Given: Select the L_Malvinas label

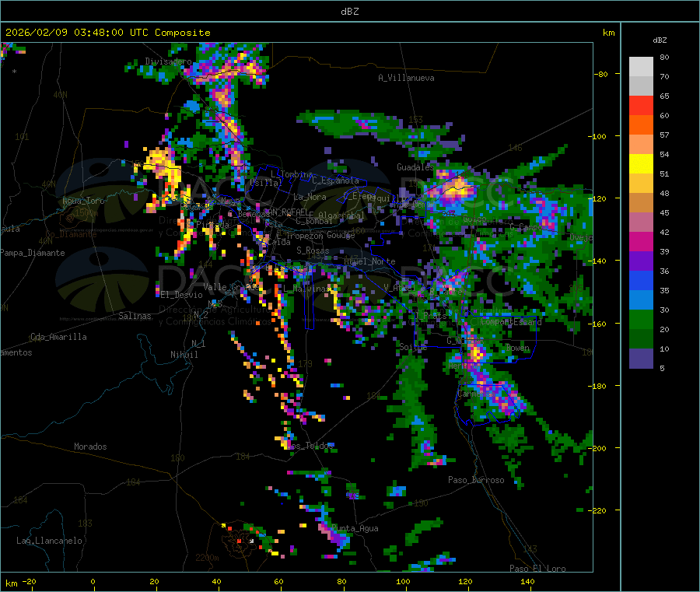Looking at the screenshot, I should (x=306, y=289).
